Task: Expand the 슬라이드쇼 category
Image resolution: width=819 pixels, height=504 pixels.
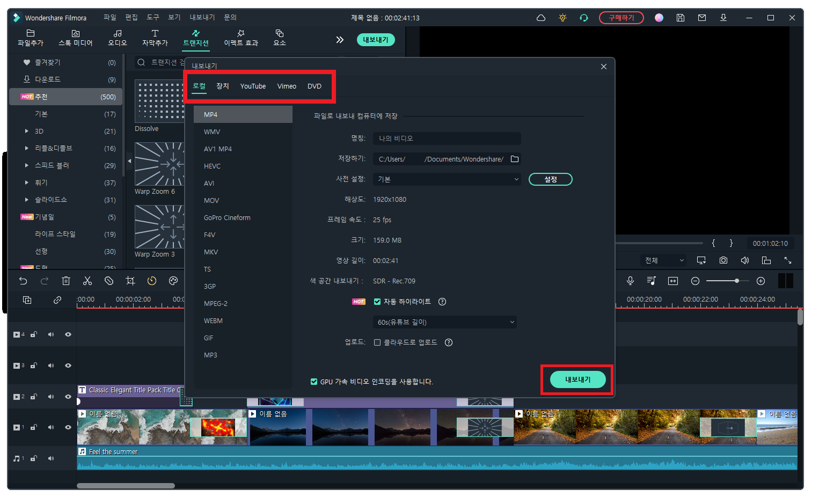Action: point(27,200)
